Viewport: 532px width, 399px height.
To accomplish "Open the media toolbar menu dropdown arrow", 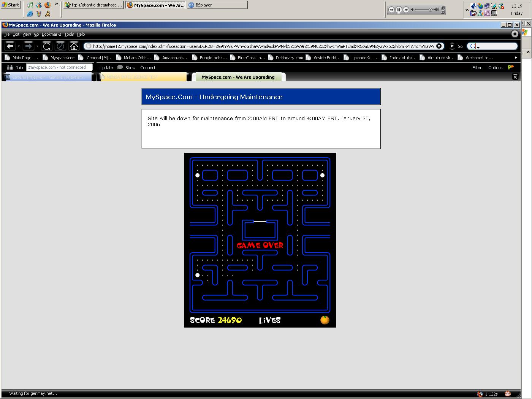I will (443, 12).
